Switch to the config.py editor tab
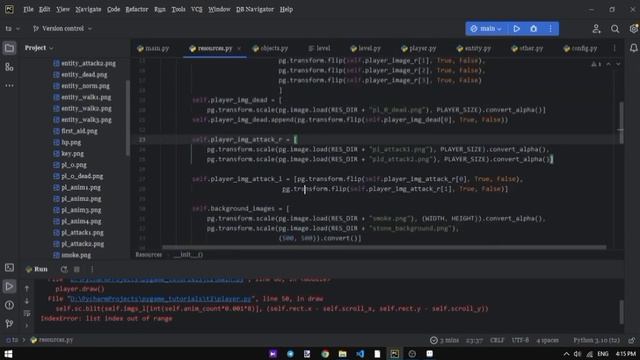Screen dimensions: 640x360 pos(580,48)
